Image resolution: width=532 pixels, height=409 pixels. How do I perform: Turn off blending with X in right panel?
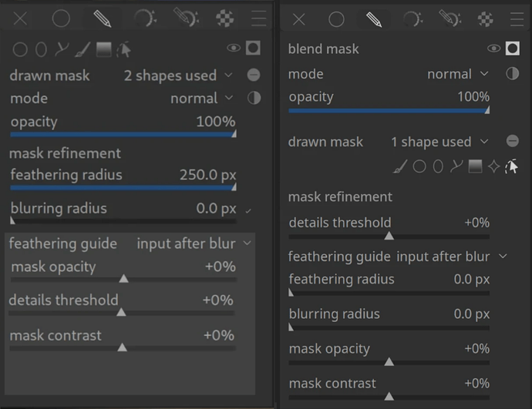tap(299, 19)
